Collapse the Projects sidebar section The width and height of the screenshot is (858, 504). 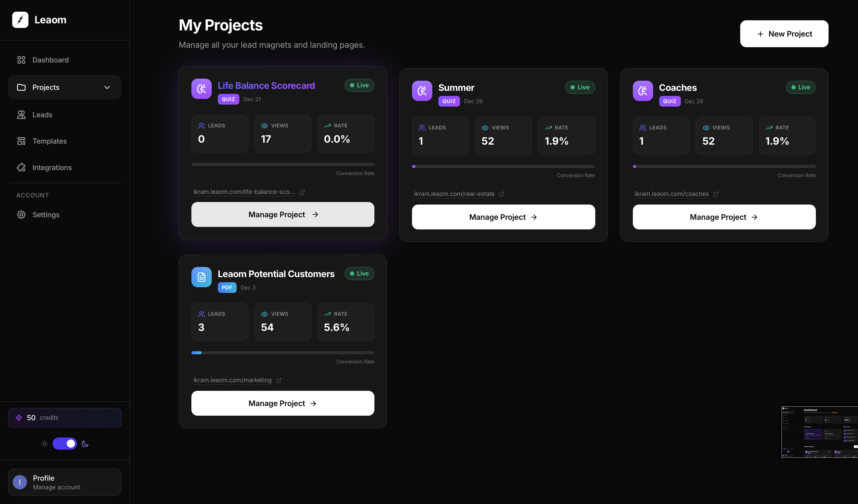(107, 88)
